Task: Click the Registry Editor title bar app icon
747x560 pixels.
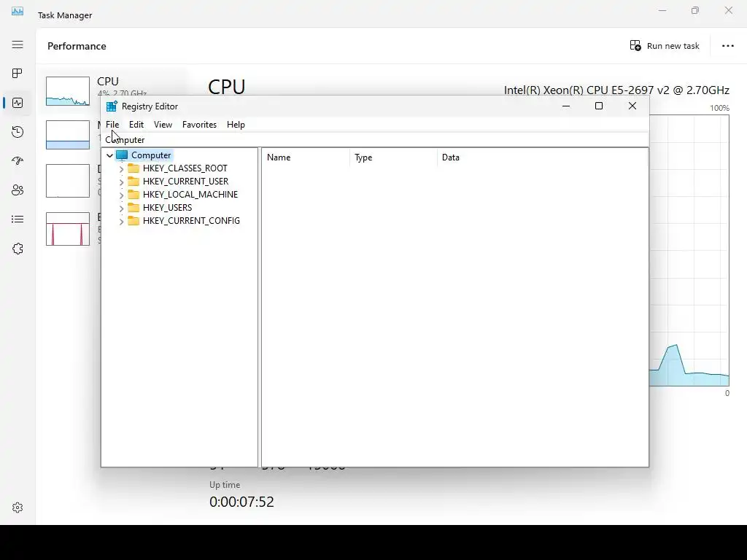Action: click(112, 106)
